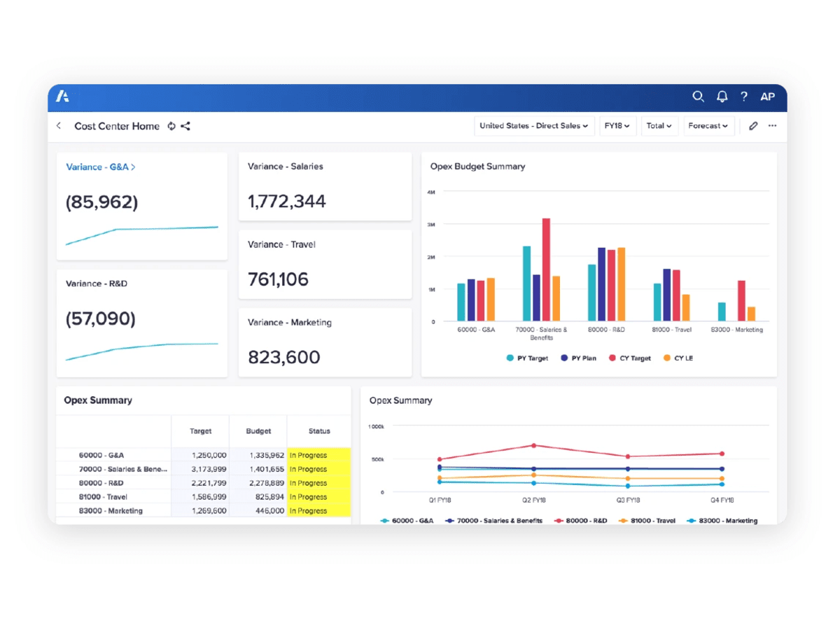Toggle the PY Target legend entry
This screenshot has width=840, height=630.
pos(527,358)
